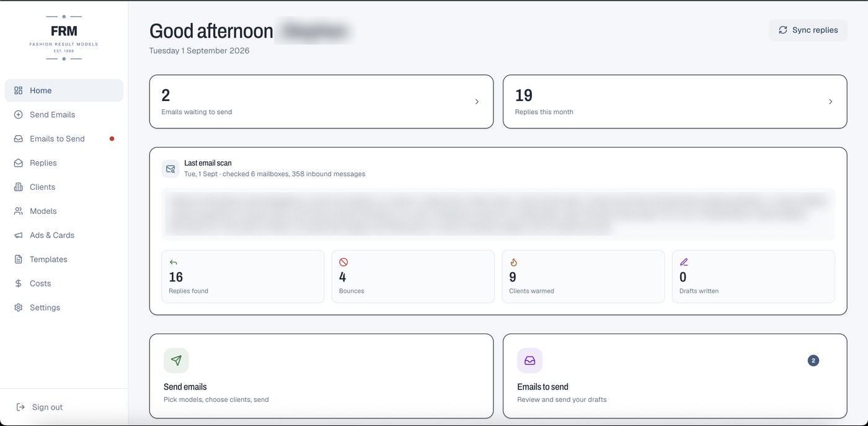Click Sync replies button
The image size is (868, 426).
click(808, 30)
